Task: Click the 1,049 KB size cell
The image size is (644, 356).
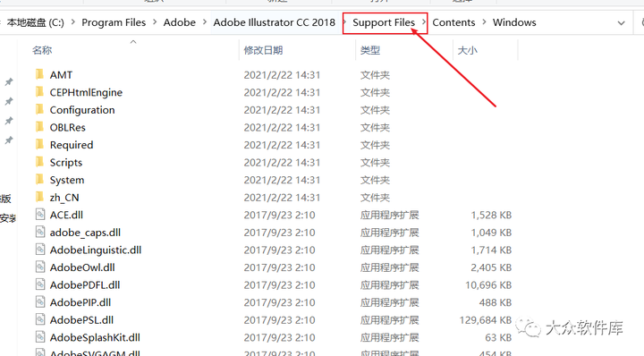Action: coord(491,233)
